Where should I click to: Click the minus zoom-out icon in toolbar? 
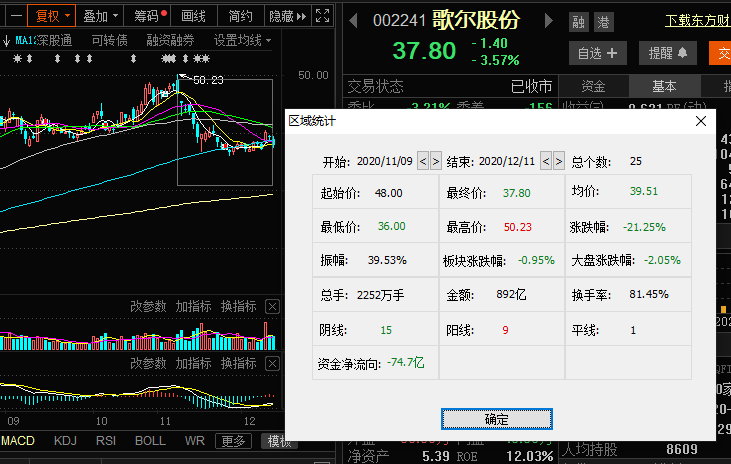[16, 16]
